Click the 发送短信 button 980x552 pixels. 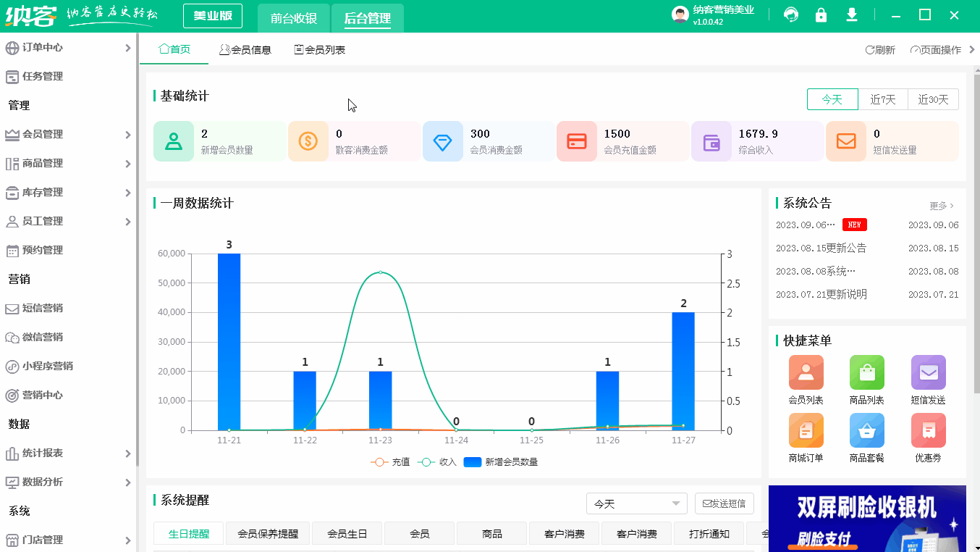(724, 503)
